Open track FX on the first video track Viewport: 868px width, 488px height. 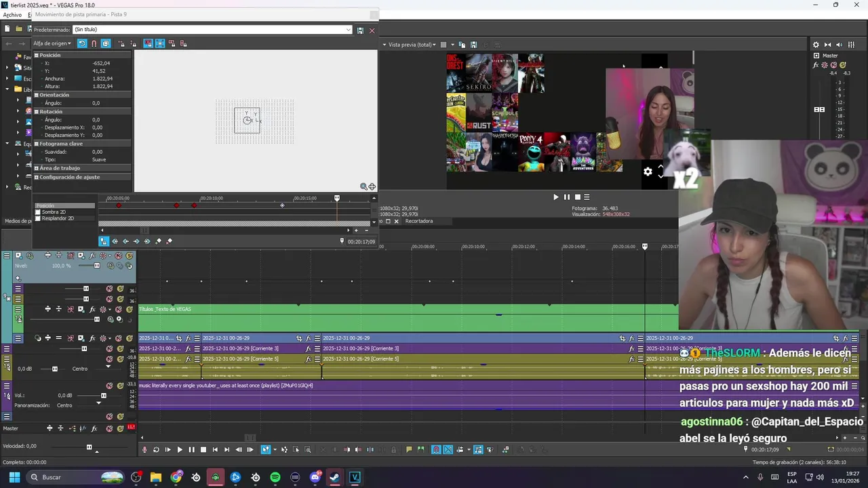tap(92, 256)
